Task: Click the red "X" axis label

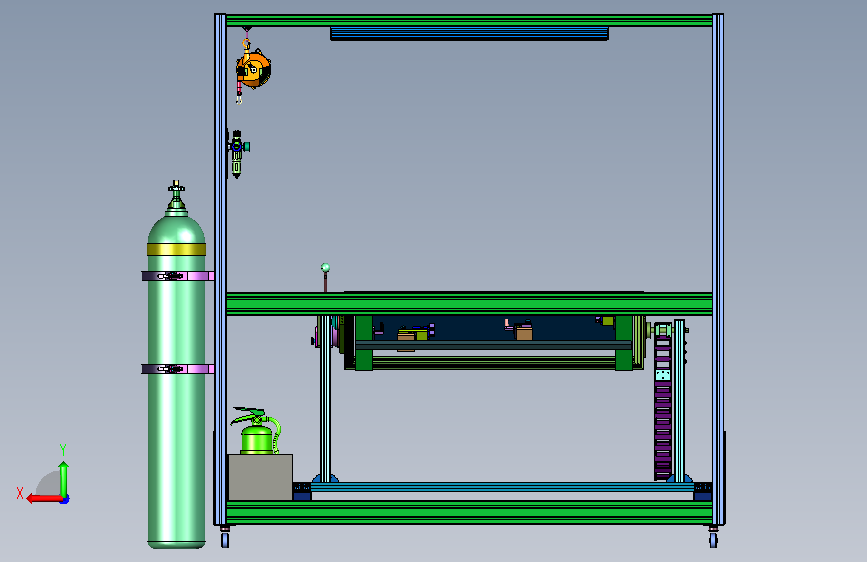Action: 20,493
